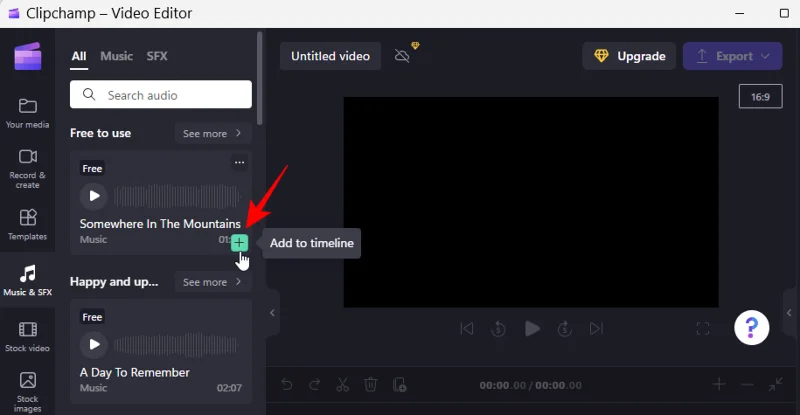Viewport: 800px width, 415px height.
Task: Click the timeline timecode display
Action: tap(530, 385)
